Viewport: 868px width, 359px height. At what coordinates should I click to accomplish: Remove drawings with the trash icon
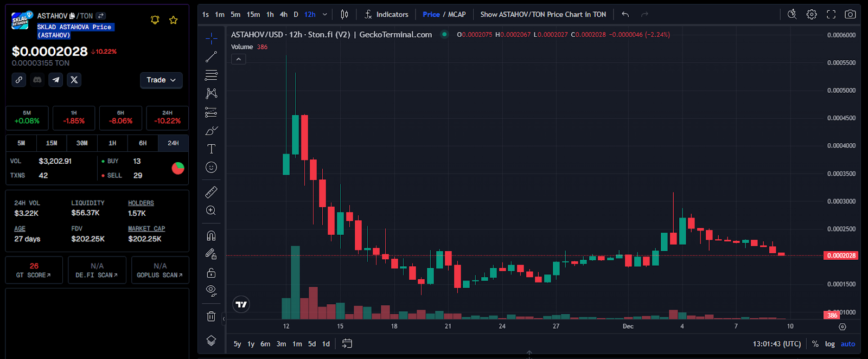coord(212,316)
